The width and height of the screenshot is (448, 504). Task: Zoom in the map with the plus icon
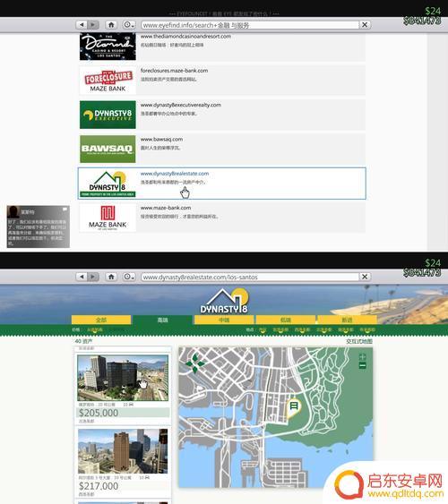363,357
